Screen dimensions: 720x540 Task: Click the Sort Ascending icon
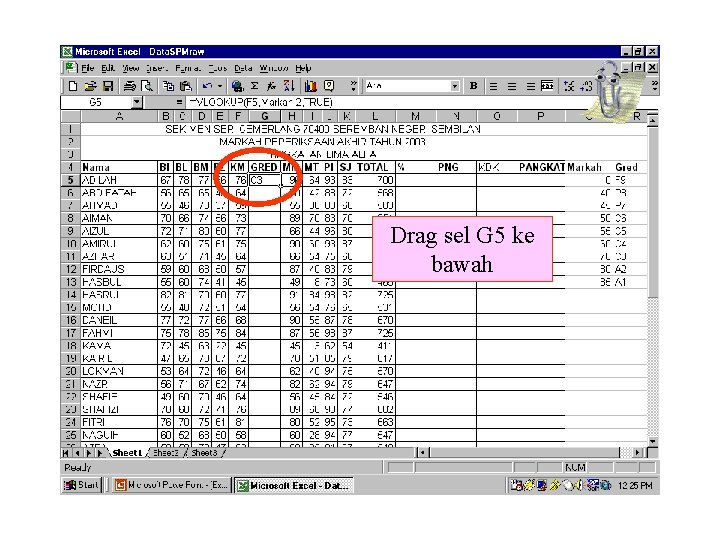click(x=289, y=86)
